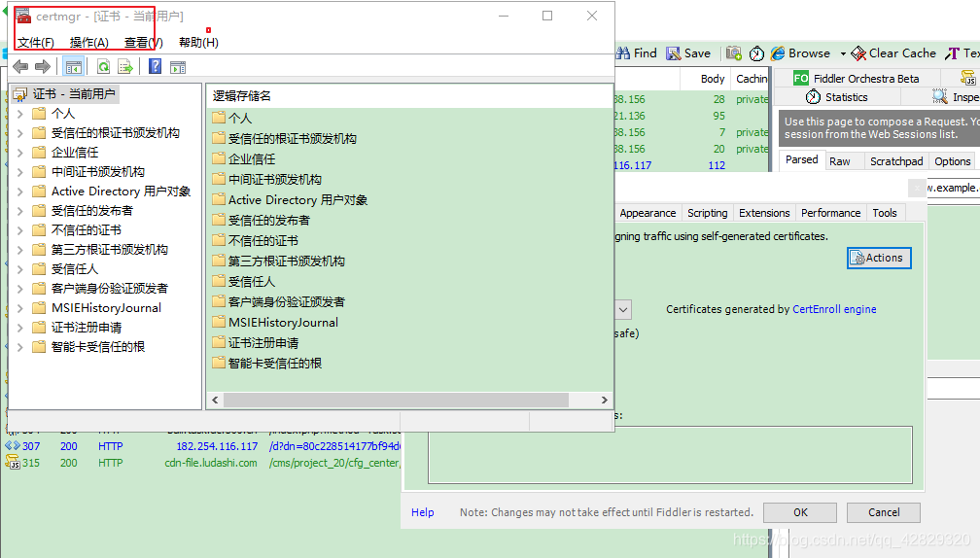Switch to the Extensions tab
980x558 pixels.
pyautogui.click(x=764, y=213)
